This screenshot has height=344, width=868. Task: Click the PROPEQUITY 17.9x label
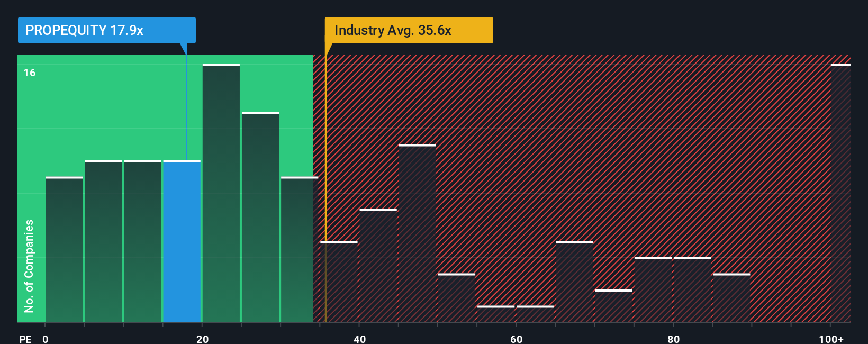click(x=106, y=30)
